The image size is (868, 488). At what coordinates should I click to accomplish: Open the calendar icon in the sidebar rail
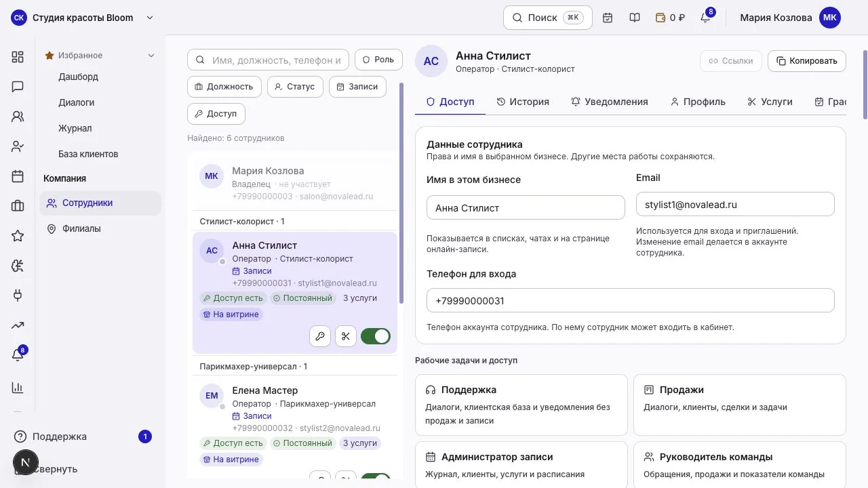pos(18,176)
